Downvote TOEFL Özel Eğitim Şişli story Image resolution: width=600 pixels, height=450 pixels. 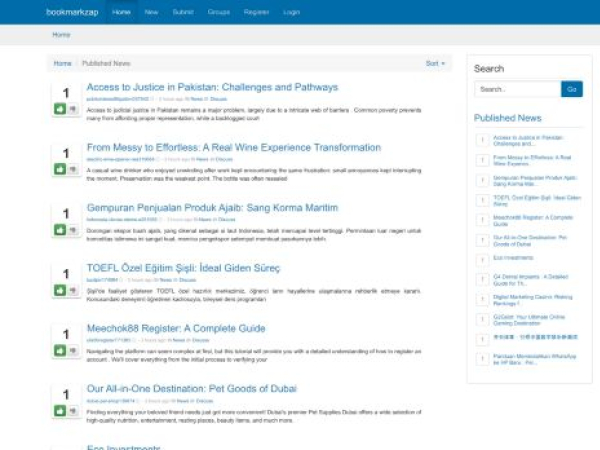click(73, 290)
